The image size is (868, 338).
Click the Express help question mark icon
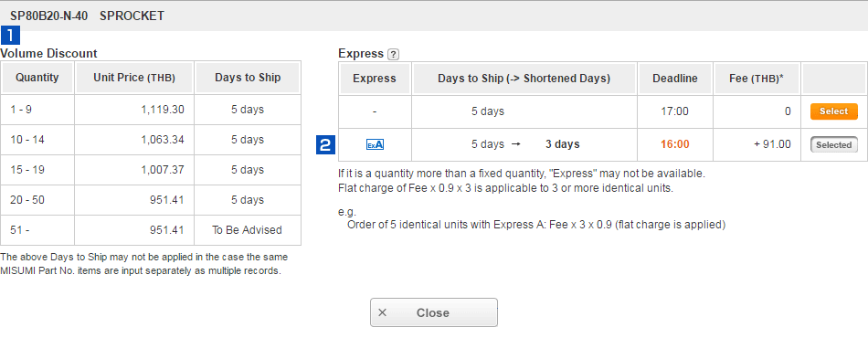point(393,54)
